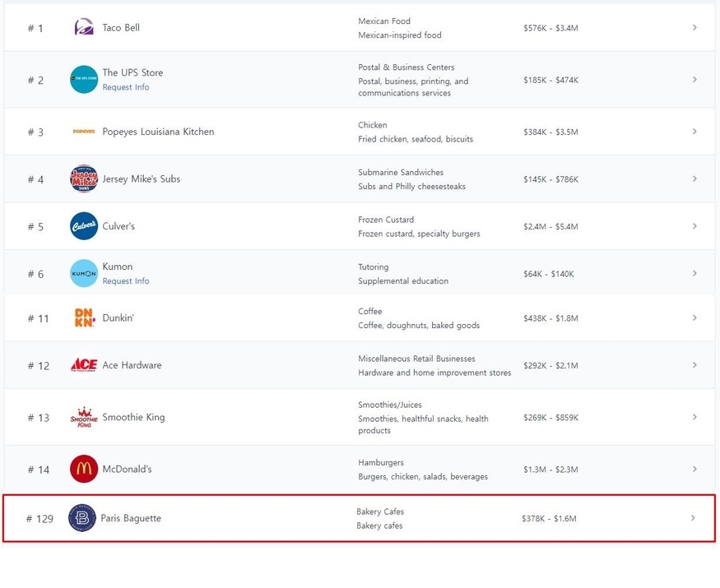Click the Dunkin' logo icon
This screenshot has height=588, width=720.
(85, 317)
